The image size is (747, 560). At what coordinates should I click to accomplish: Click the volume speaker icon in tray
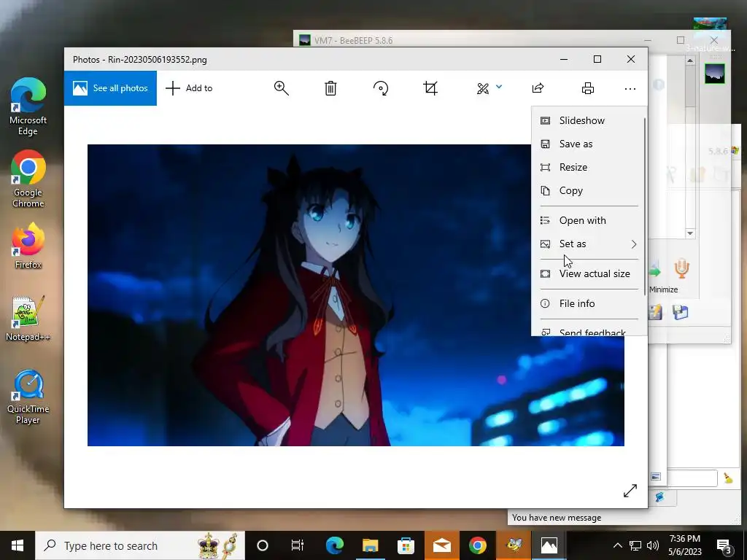653,545
